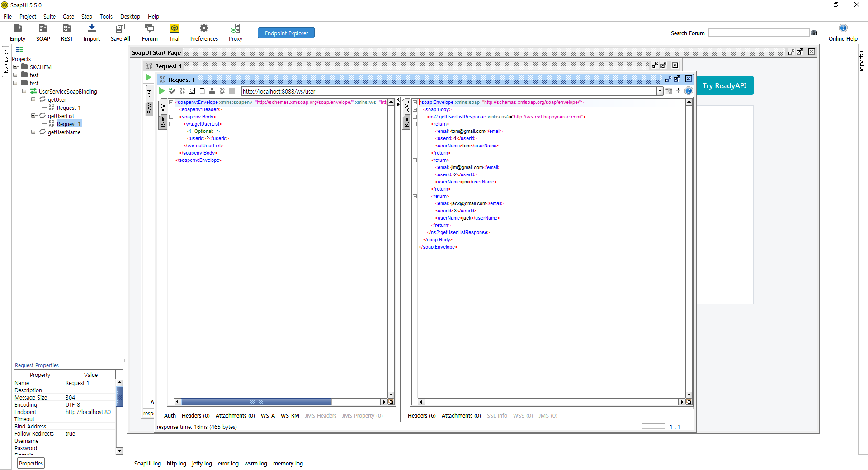Open the request Headers (0) tab
This screenshot has height=470, width=868.
pos(195,415)
